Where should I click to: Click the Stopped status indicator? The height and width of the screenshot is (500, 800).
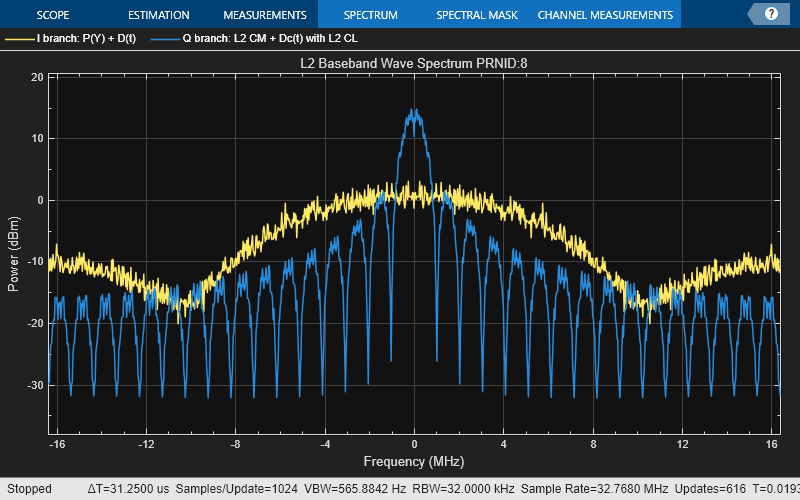pyautogui.click(x=29, y=489)
